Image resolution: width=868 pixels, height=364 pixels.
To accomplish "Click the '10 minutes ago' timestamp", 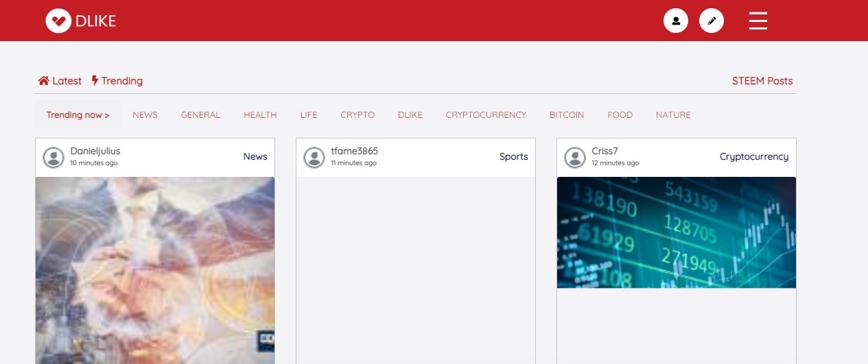I will click(x=94, y=163).
